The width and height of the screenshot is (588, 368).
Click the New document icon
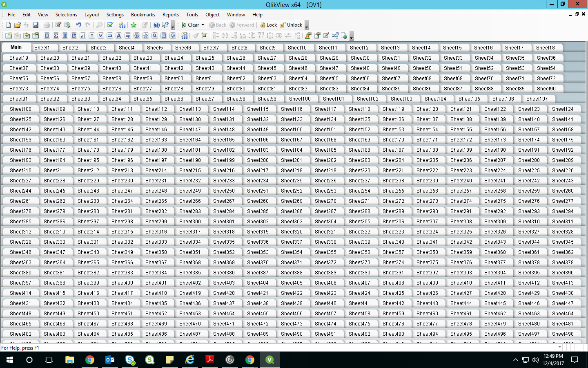point(8,25)
